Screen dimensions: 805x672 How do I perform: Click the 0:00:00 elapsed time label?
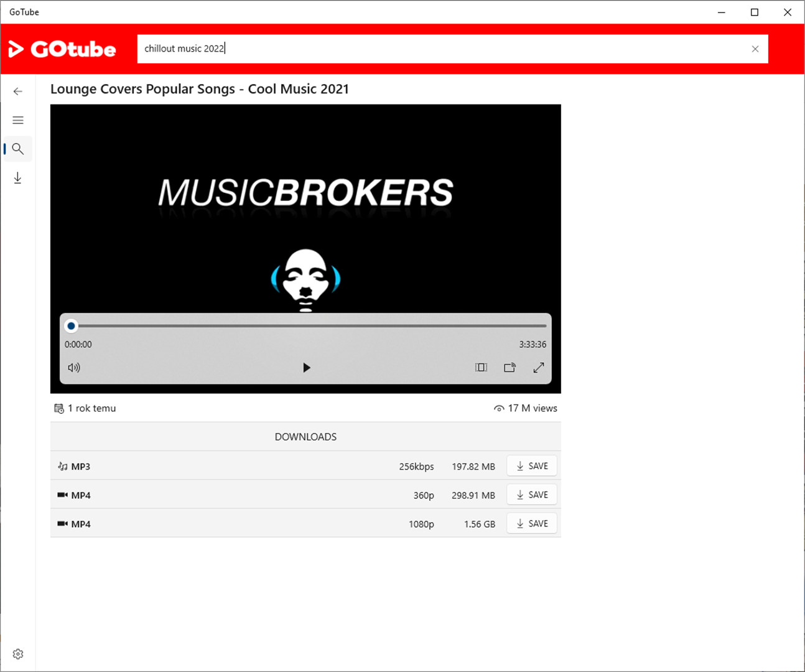(x=78, y=344)
